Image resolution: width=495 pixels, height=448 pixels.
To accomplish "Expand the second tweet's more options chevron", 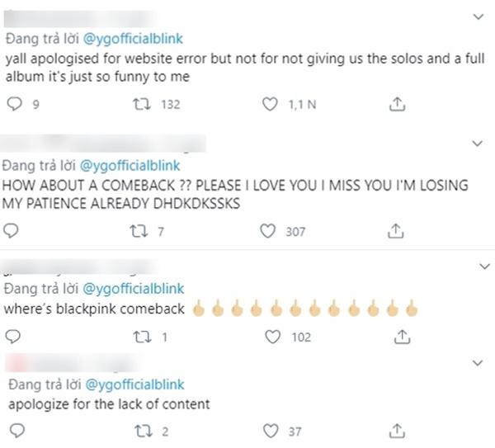I will 477,145.
